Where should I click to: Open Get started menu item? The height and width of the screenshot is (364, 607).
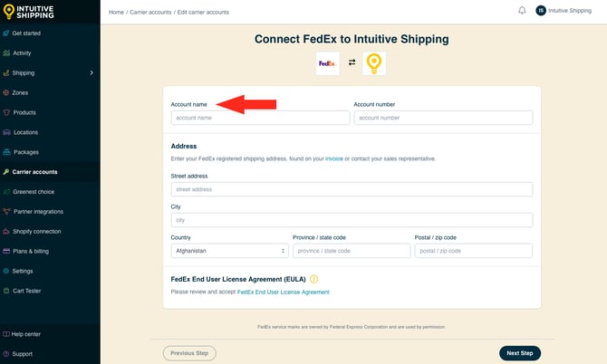pos(50,34)
